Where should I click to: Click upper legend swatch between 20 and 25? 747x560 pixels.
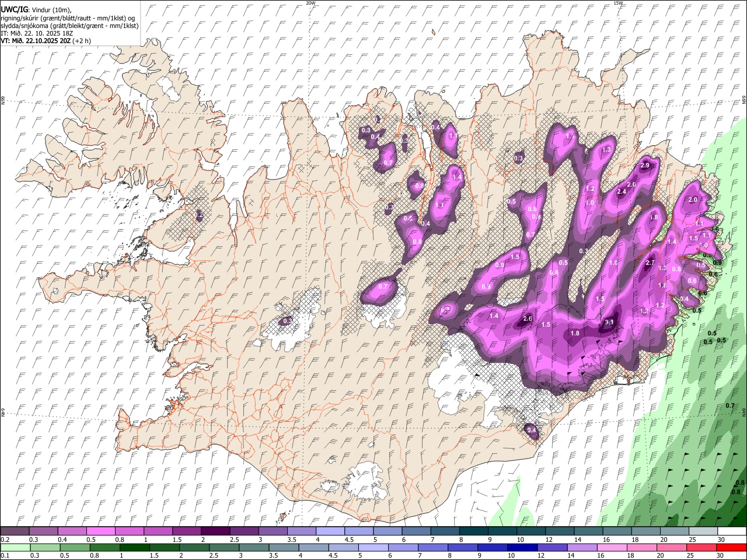pyautogui.click(x=675, y=531)
